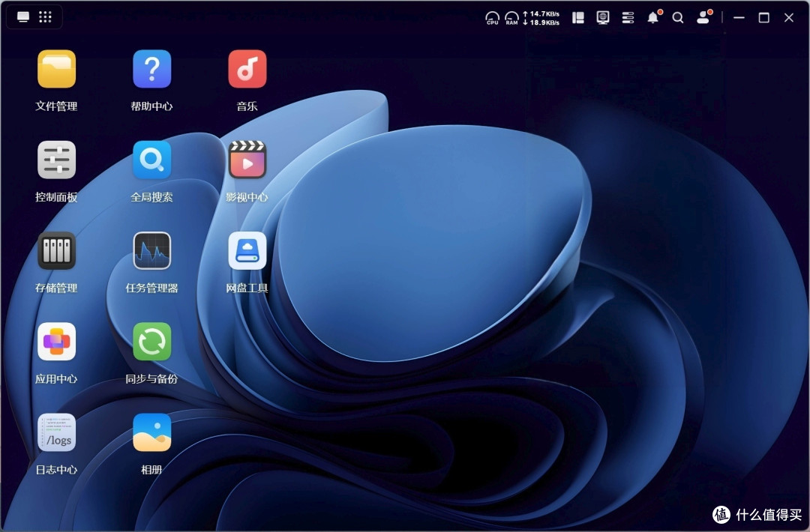Launch the 任务管理器 task manager
This screenshot has width=810, height=532.
coord(151,251)
